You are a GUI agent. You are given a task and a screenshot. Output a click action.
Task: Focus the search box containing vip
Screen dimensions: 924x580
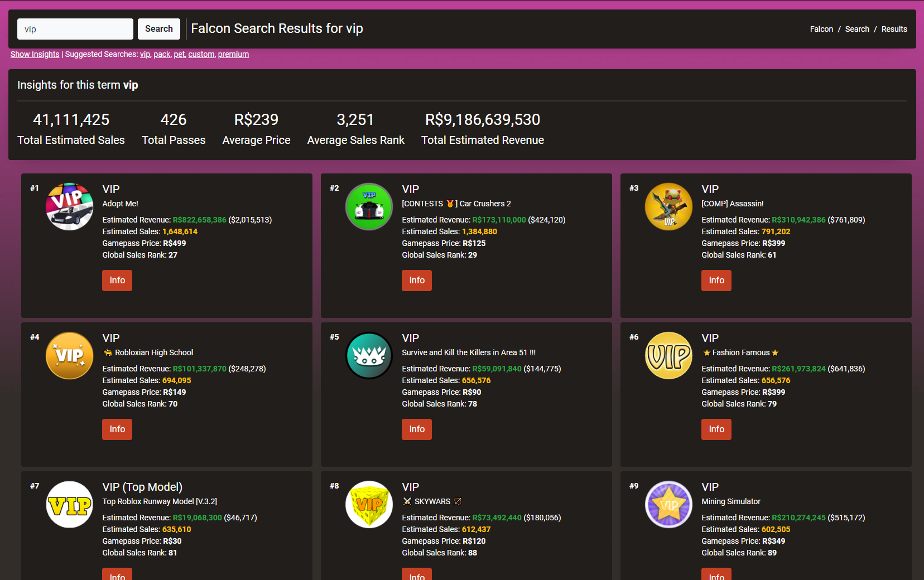pos(75,29)
